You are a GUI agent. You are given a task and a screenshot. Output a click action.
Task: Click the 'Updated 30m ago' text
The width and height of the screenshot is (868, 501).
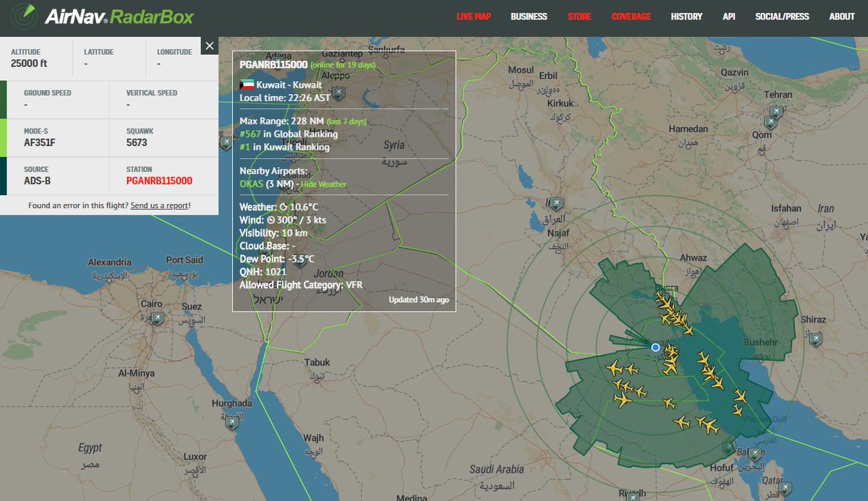point(419,300)
